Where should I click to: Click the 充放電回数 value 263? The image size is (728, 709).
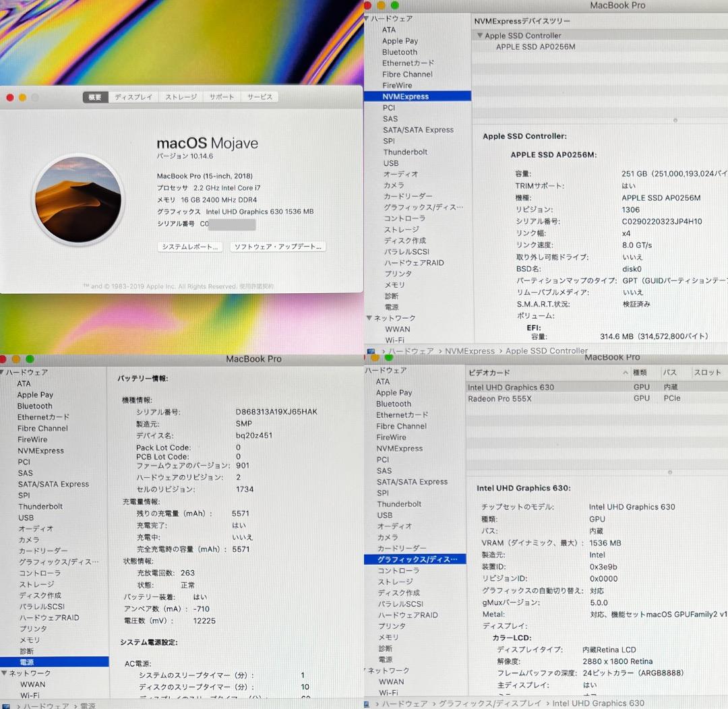[x=187, y=573]
